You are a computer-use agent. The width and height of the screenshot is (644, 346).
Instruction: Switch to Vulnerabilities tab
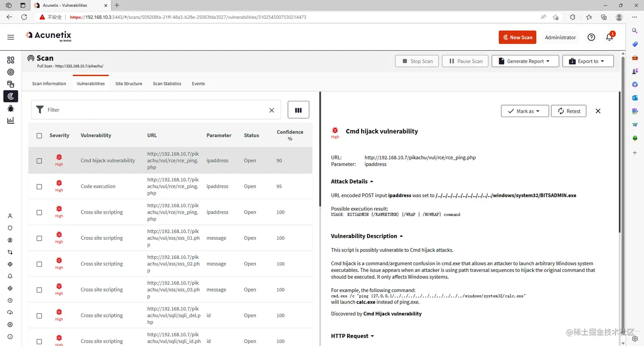pos(91,84)
